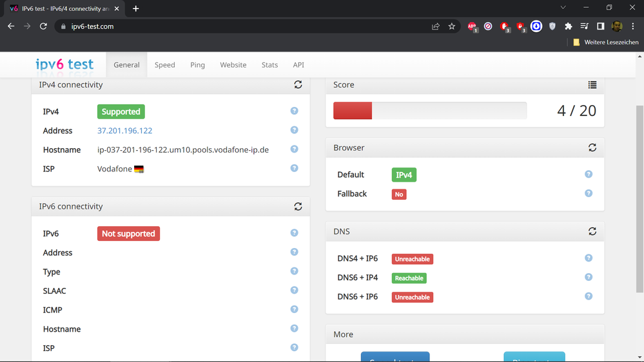Open the Extensions puzzle icon
Screen dimensions: 644x362
568,26
